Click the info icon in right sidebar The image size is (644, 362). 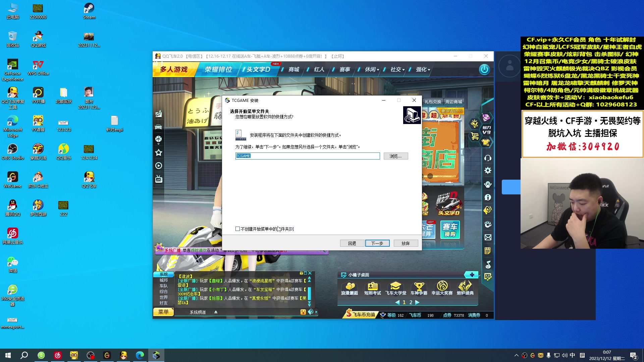point(488,197)
